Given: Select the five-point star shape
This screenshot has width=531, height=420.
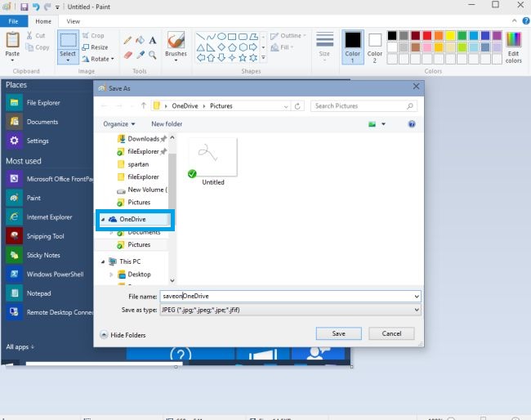Looking at the screenshot, I should pos(243,57).
